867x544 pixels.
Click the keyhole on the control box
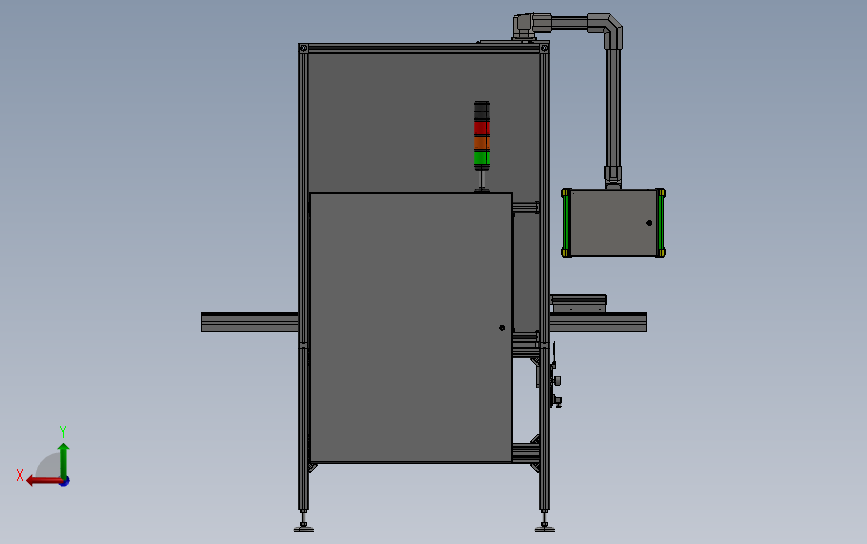click(x=649, y=223)
